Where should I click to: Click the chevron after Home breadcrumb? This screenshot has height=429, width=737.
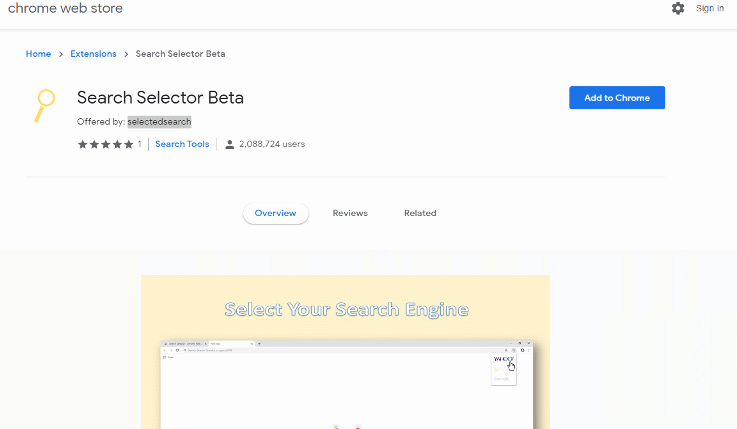pos(61,54)
